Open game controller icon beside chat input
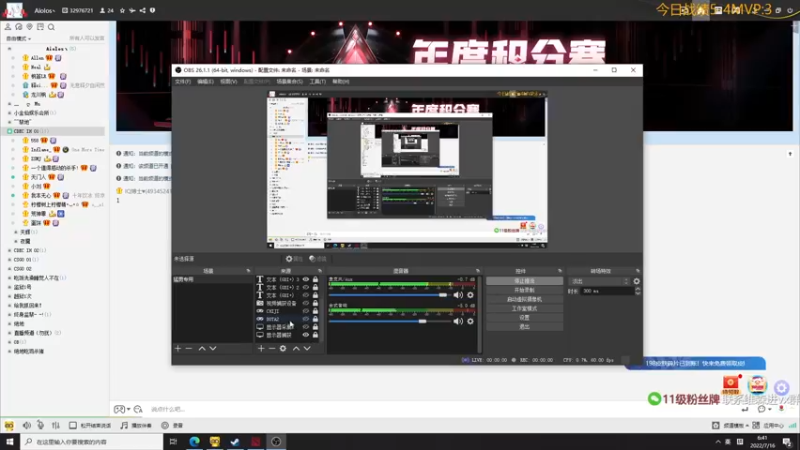 119,409
